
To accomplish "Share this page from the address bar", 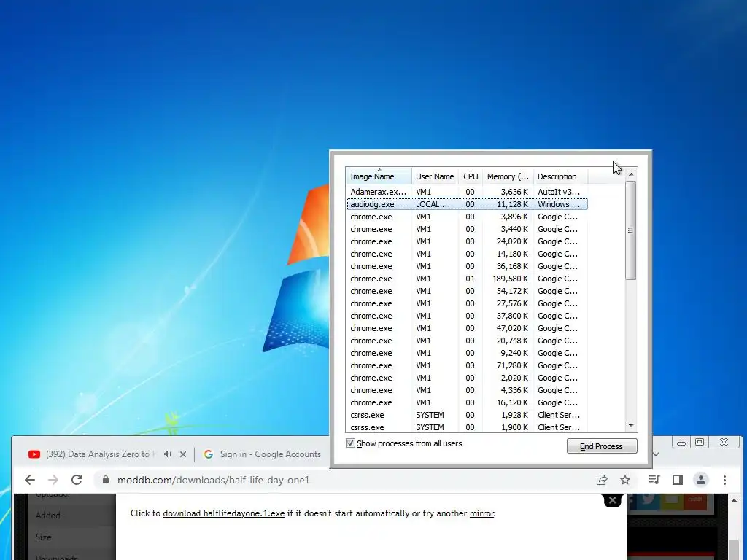I will point(602,480).
